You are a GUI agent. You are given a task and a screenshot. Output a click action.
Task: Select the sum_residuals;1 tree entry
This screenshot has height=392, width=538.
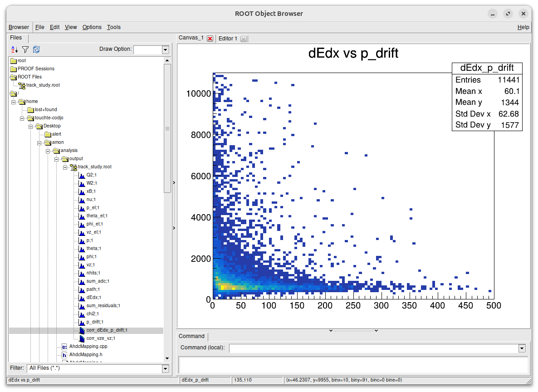click(103, 306)
